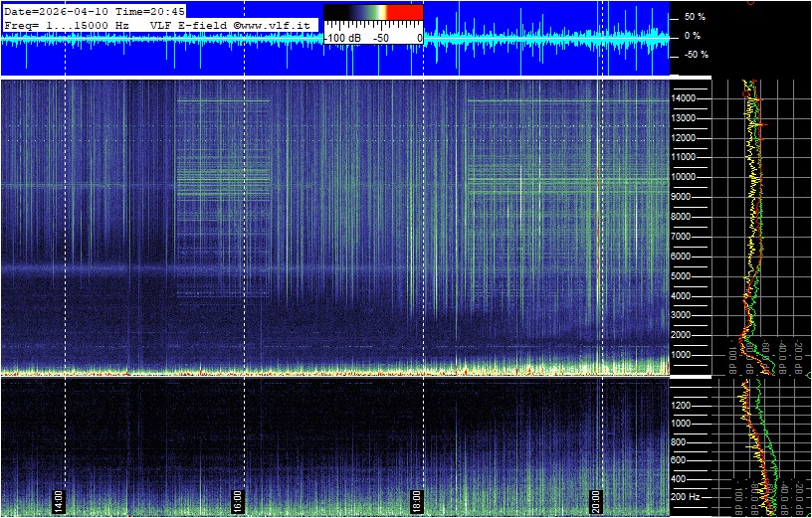Click the "VLF E-field ©www.vlf.it" caption

(233, 25)
